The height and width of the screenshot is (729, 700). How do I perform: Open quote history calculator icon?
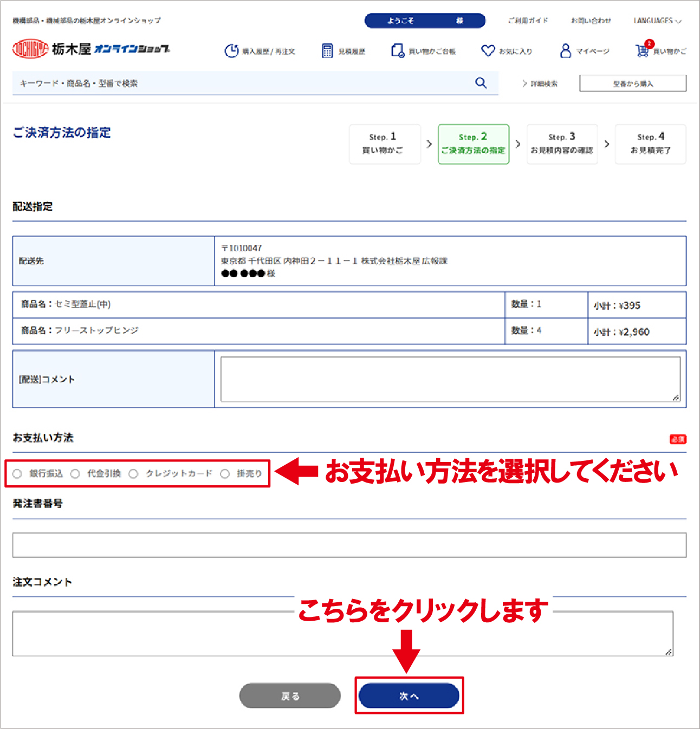click(x=327, y=51)
